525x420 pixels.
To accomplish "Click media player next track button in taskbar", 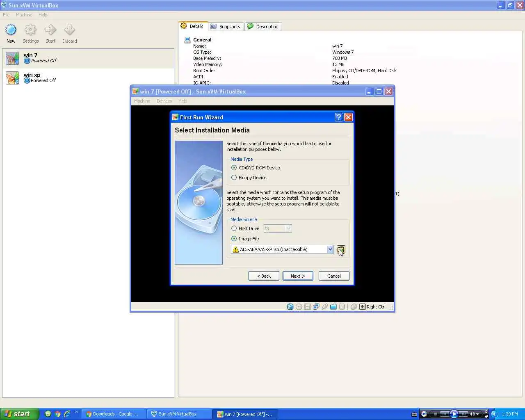I will [463, 414].
